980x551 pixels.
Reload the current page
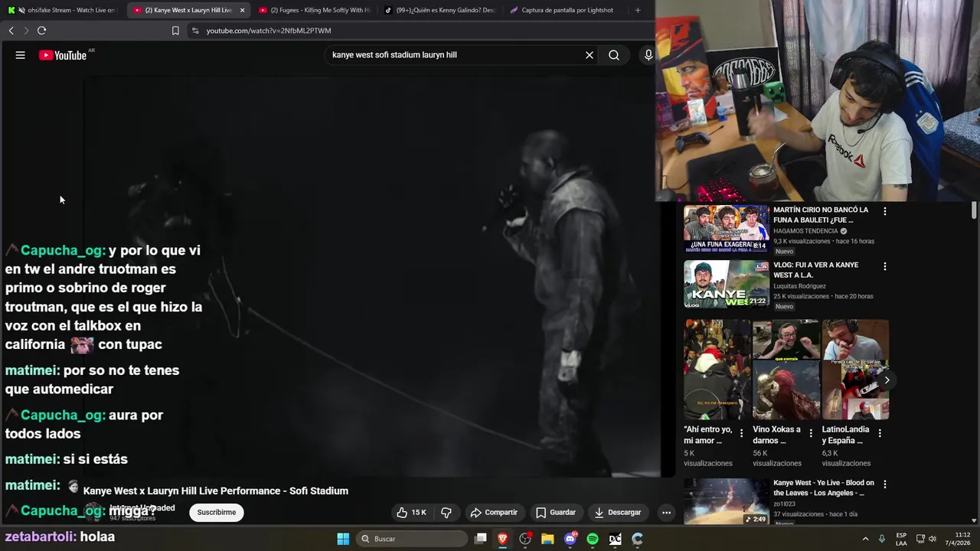click(41, 31)
